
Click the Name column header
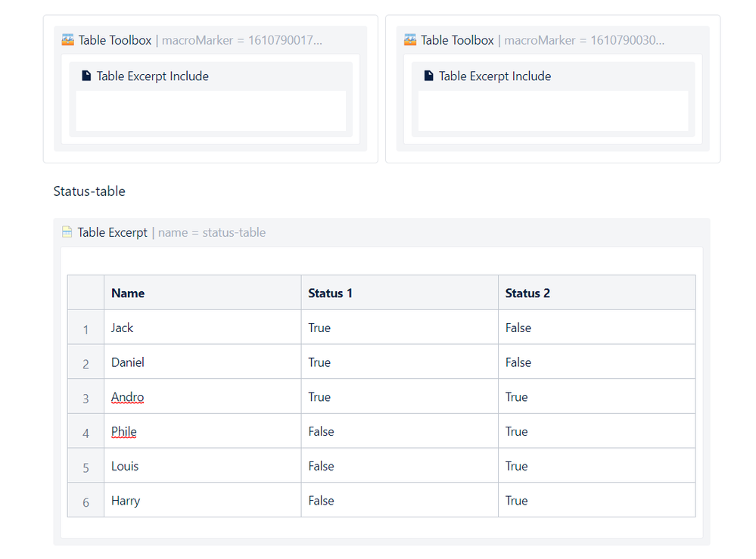(203, 293)
